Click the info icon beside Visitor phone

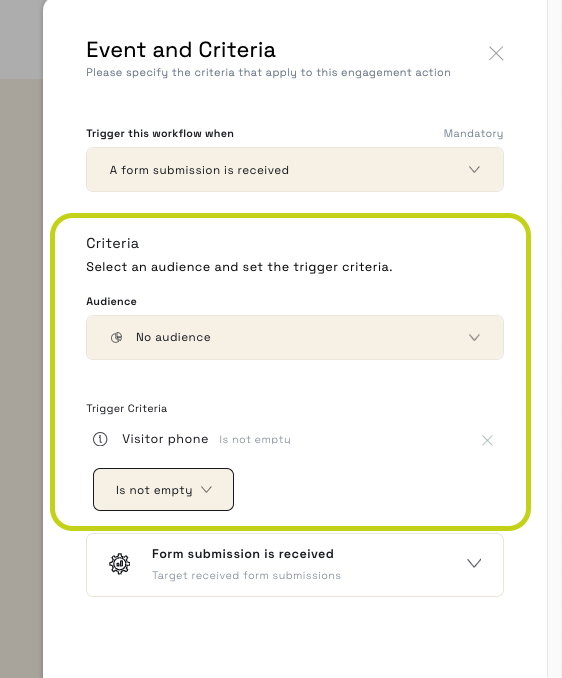coord(100,439)
